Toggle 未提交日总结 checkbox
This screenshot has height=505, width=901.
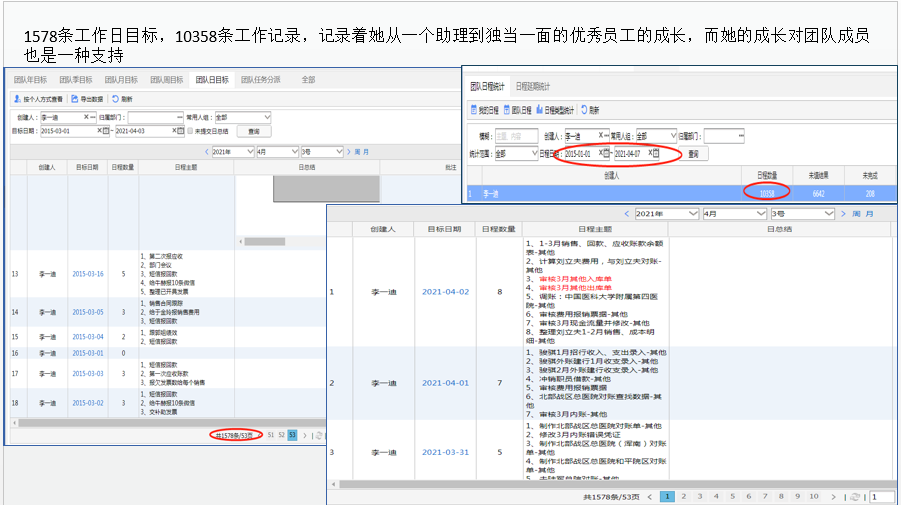190,131
